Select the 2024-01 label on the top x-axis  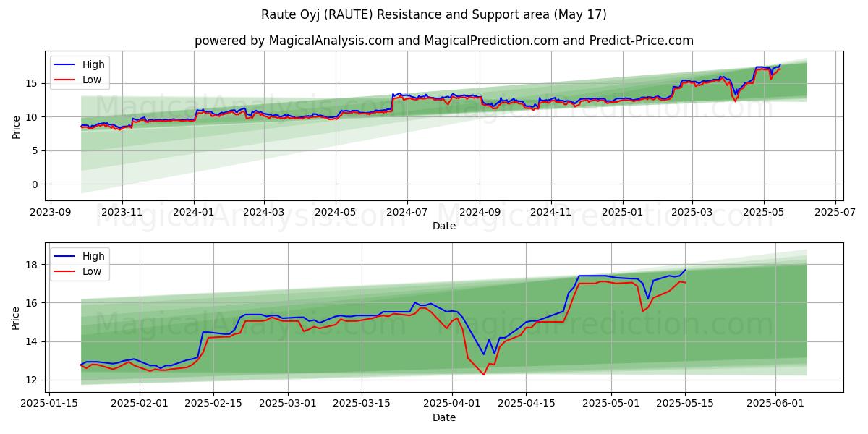pyautogui.click(x=193, y=213)
